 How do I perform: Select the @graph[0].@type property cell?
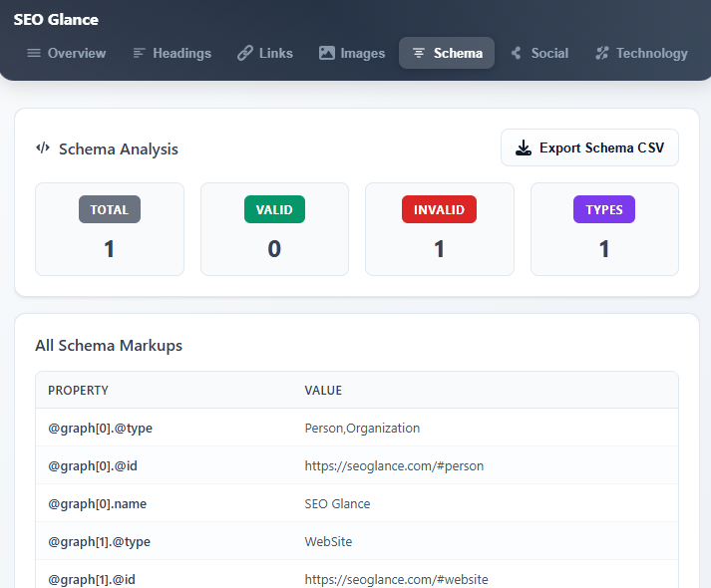coord(100,429)
